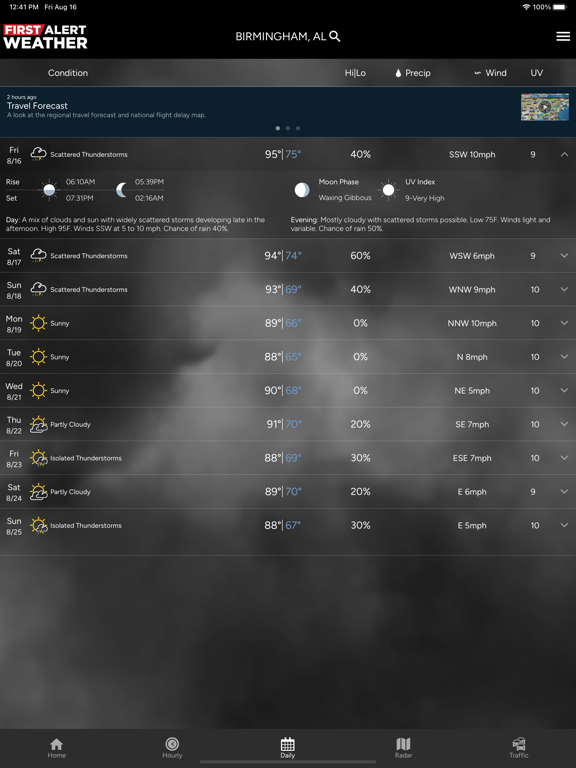Tap Thursday 8/22 partly cloudy icon
This screenshot has width=576, height=768.
(39, 424)
